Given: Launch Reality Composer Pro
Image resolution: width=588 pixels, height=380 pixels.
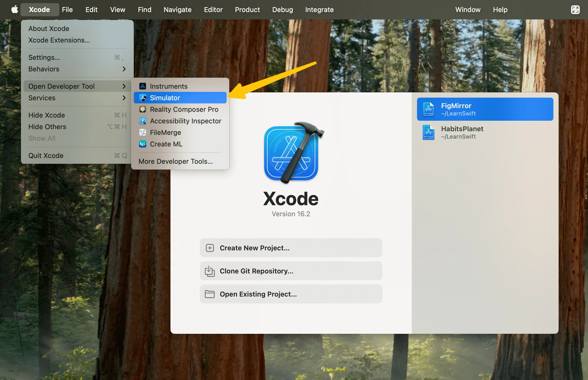Looking at the screenshot, I should click(x=180, y=109).
